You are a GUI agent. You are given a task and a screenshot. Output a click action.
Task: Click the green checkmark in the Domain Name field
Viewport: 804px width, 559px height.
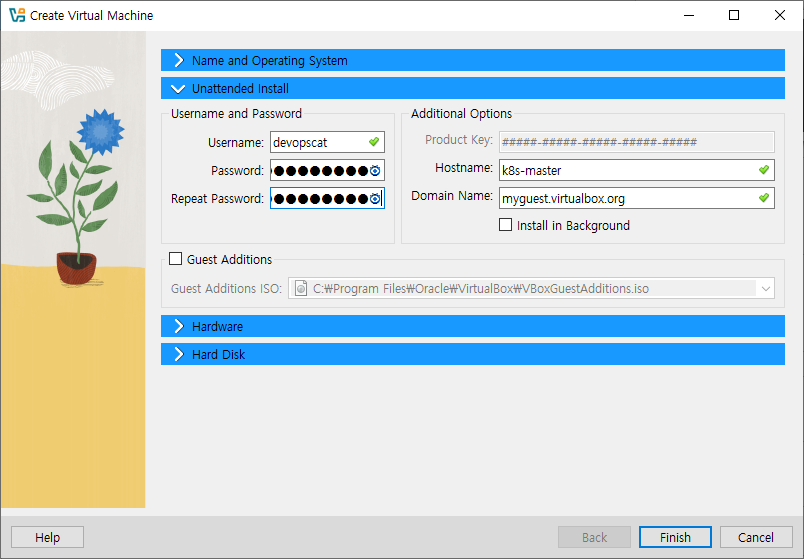[764, 197]
